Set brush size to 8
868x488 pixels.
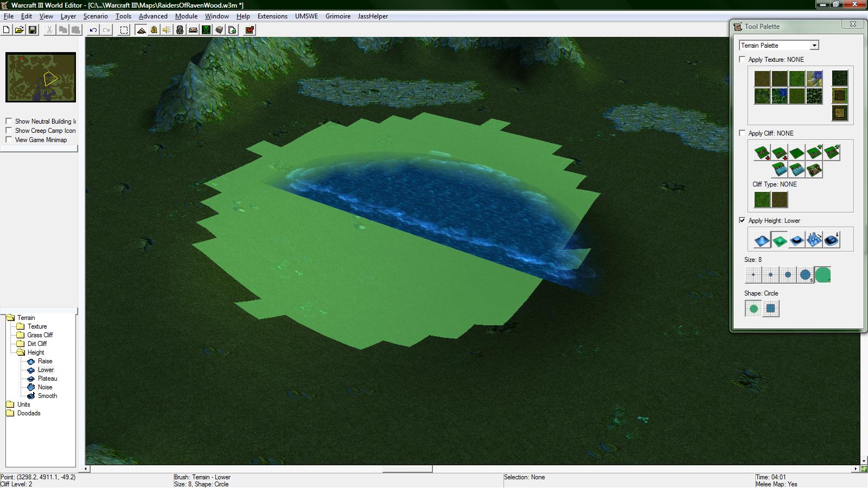(822, 275)
